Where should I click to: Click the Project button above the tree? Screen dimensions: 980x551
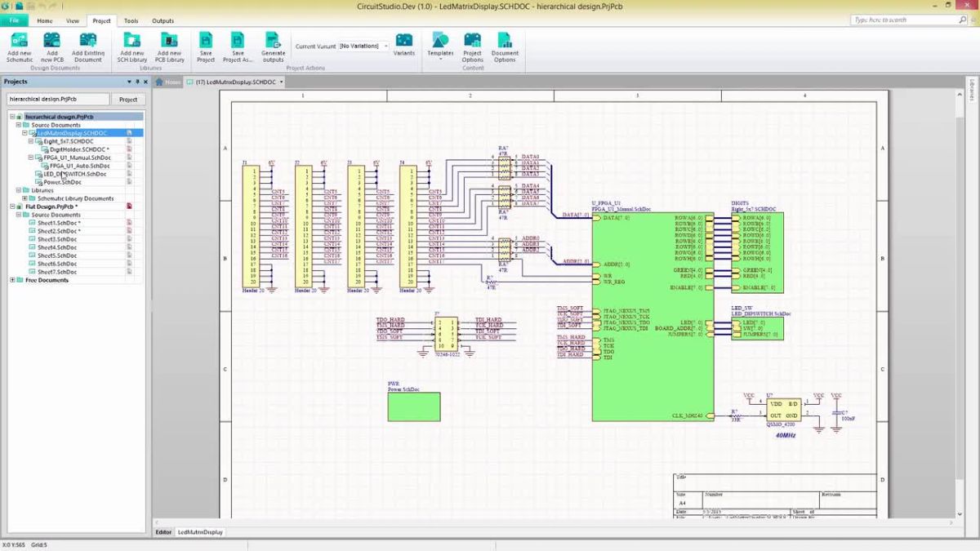tap(128, 98)
